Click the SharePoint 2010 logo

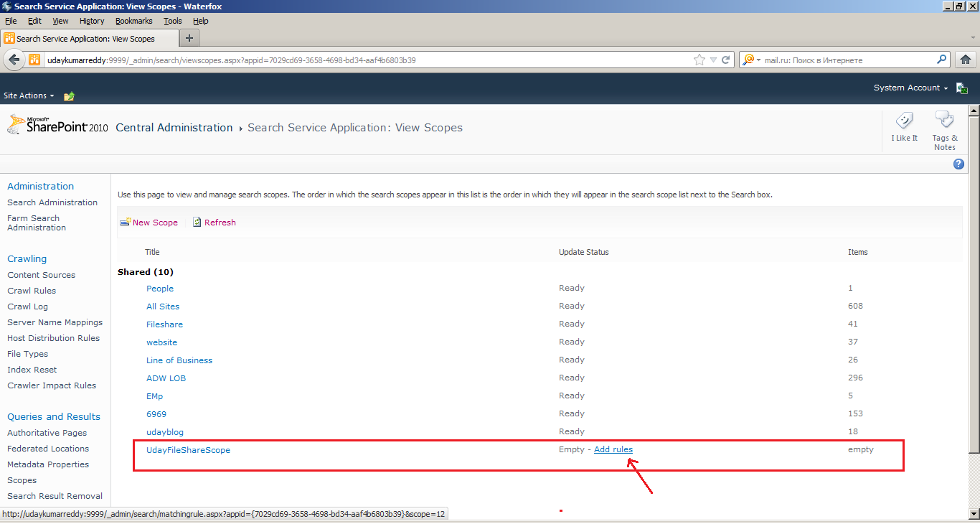[57, 125]
